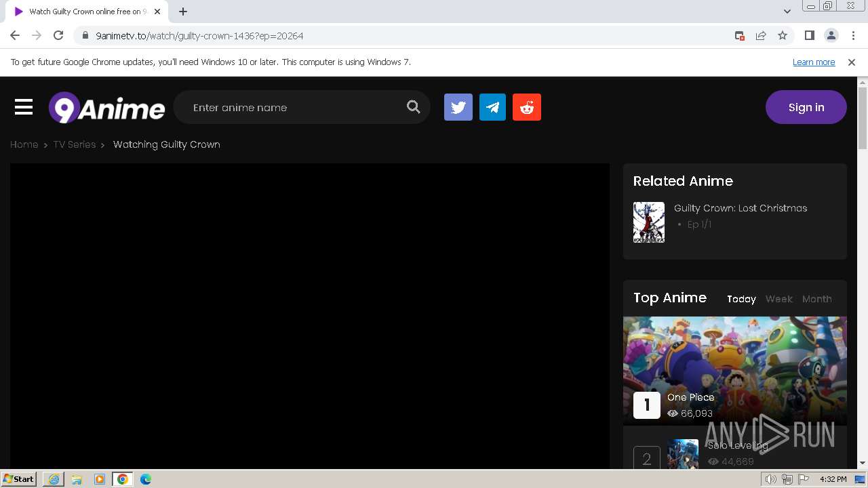Open Windows Media Player from taskbar
The height and width of the screenshot is (488, 868).
(100, 479)
